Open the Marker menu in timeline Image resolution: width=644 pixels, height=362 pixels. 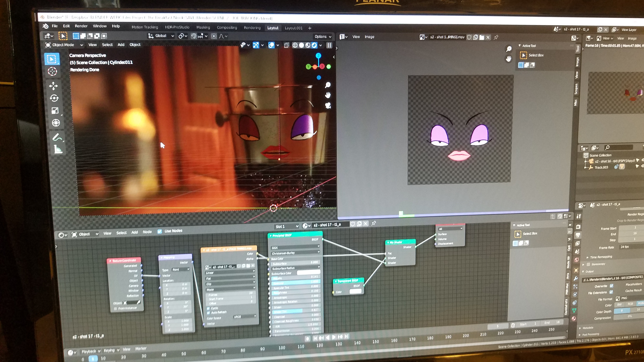[x=141, y=349]
